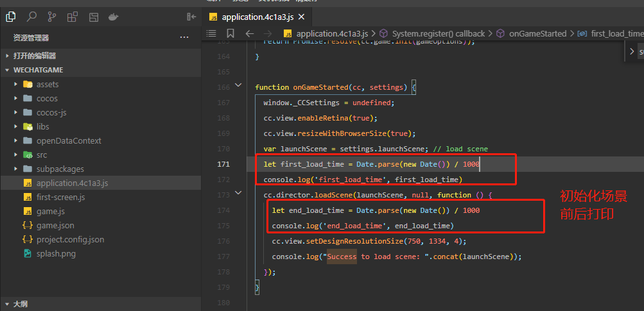Image resolution: width=644 pixels, height=311 pixels.
Task: Go forward with the right arrow
Action: pos(268,33)
